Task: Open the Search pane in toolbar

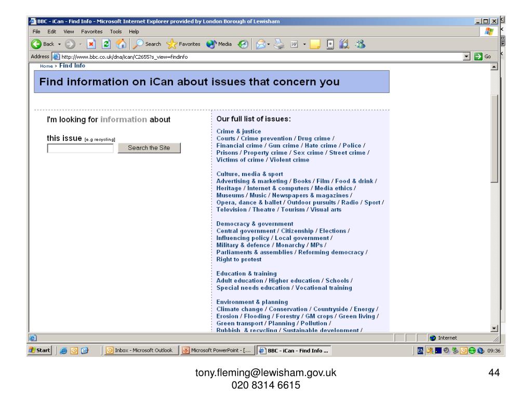Action: [147, 44]
